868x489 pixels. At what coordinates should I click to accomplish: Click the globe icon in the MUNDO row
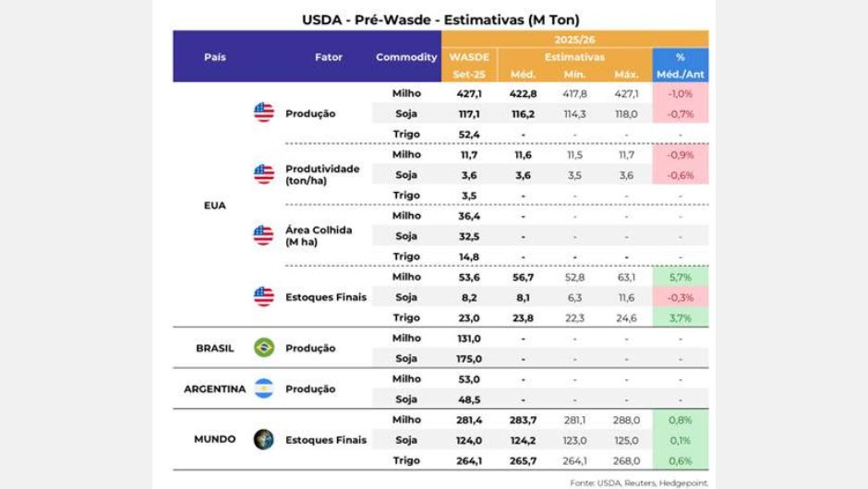click(264, 439)
